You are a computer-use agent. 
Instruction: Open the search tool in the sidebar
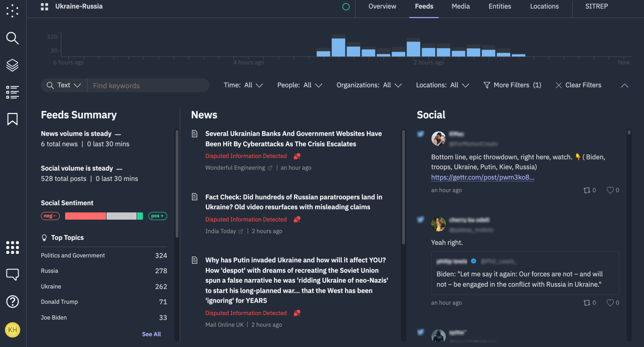tap(12, 38)
